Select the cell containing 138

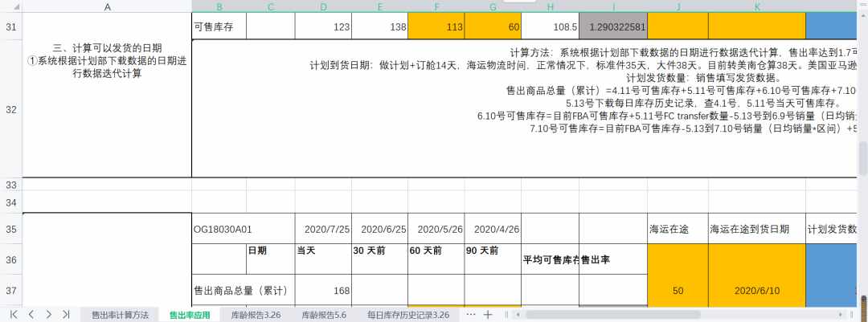(379, 26)
